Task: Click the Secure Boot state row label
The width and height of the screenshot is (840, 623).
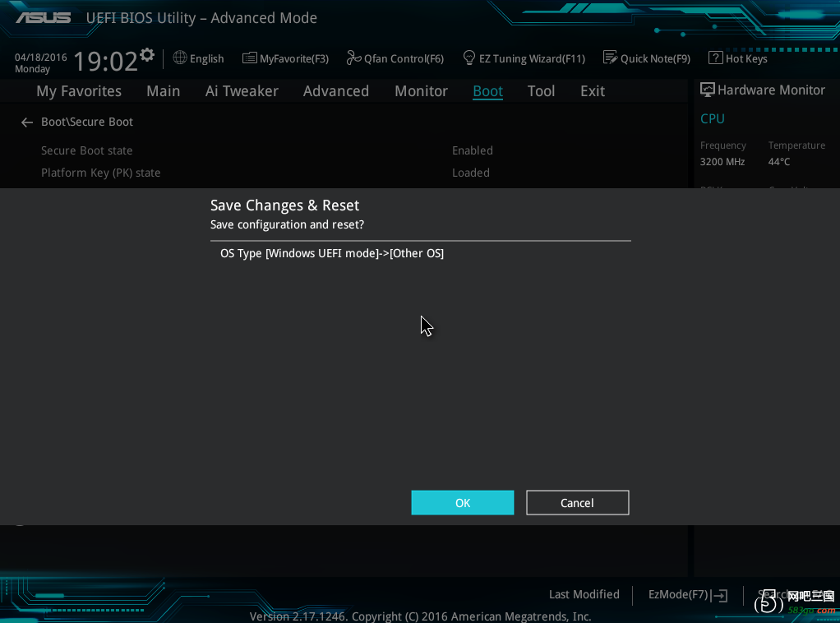Action: pos(87,150)
